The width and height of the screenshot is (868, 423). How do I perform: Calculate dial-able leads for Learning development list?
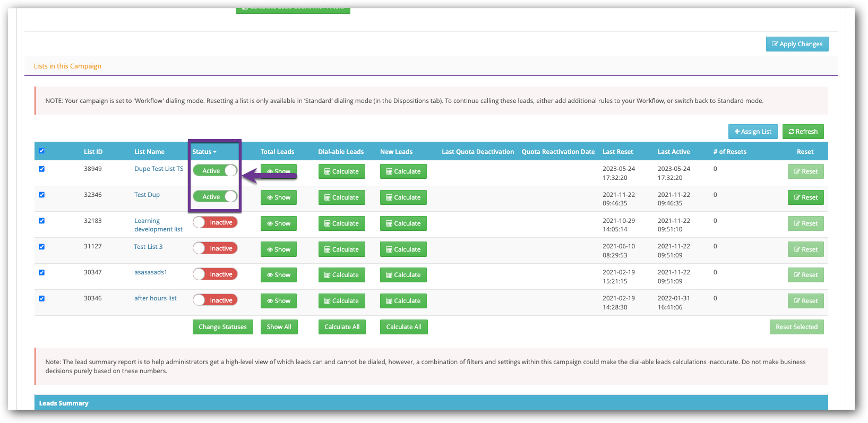pos(341,223)
